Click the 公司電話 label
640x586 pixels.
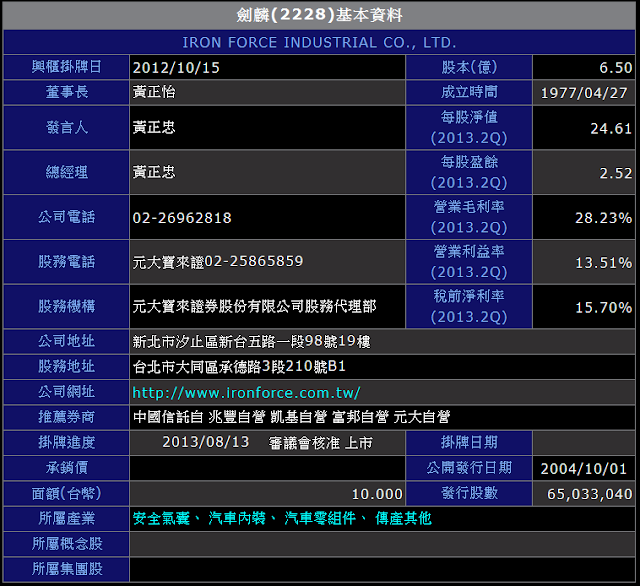pyautogui.click(x=67, y=217)
